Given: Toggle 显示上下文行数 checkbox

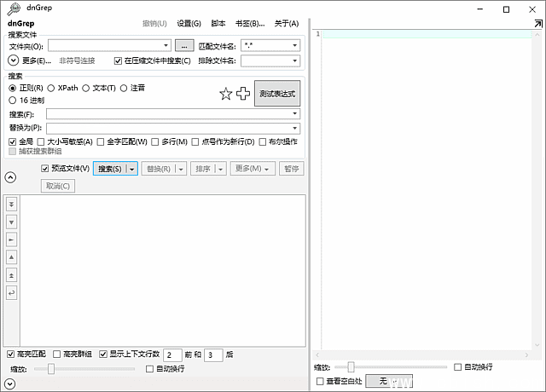Looking at the screenshot, I should tap(103, 355).
